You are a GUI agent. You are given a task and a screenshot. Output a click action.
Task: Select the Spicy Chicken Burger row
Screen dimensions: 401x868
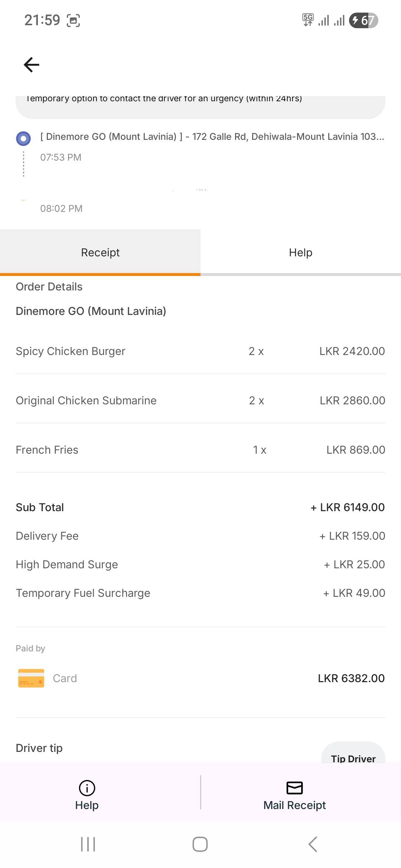tap(200, 351)
